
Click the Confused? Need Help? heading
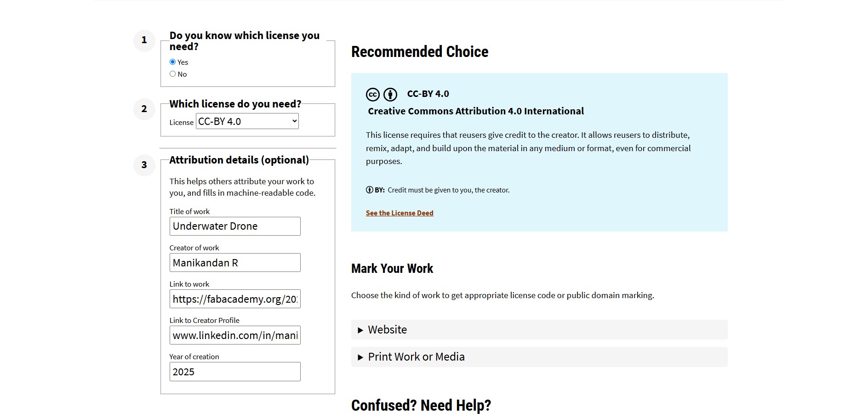tap(421, 406)
